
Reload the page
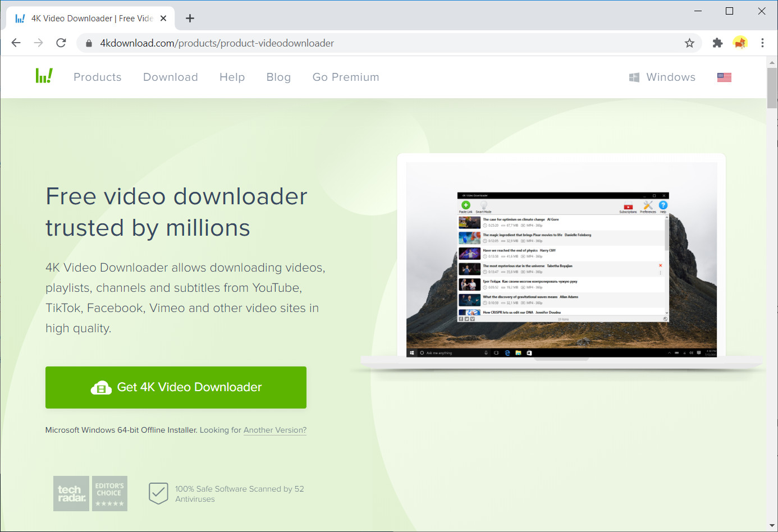coord(61,43)
